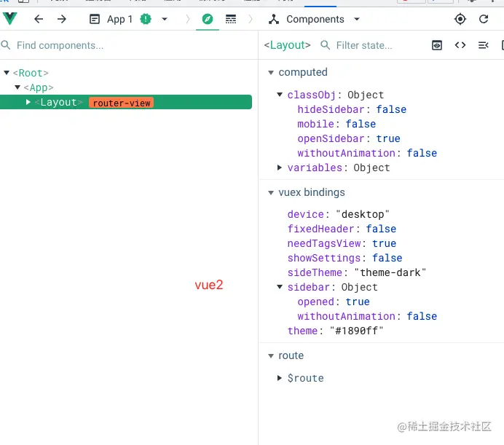Click the device "desktop" value
The image size is (504, 445).
pyautogui.click(x=363, y=214)
